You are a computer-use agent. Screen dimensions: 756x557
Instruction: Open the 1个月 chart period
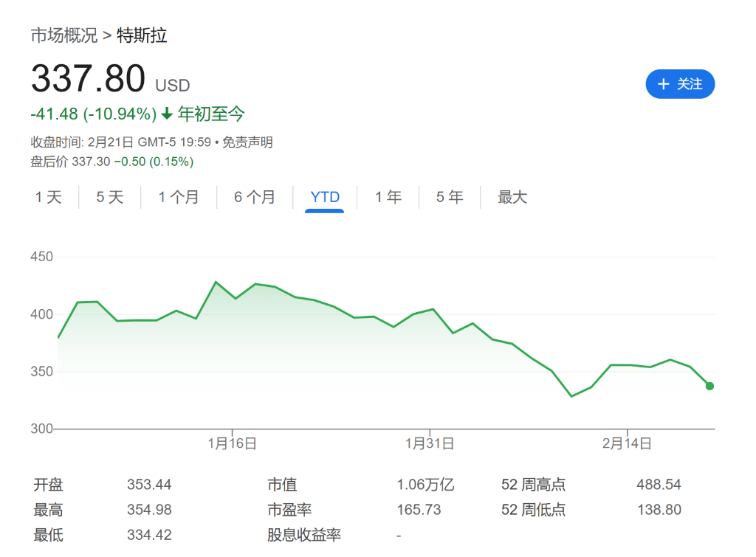(178, 197)
